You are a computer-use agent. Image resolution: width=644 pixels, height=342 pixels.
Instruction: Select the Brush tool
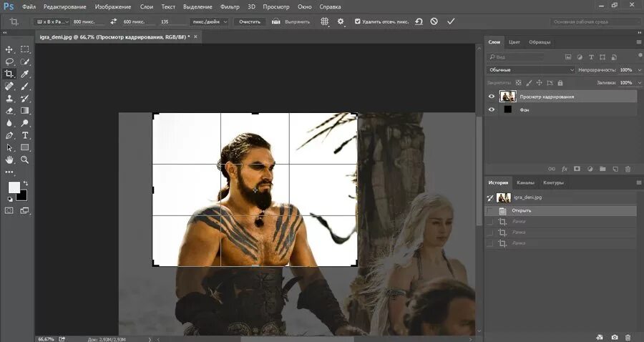[25, 87]
